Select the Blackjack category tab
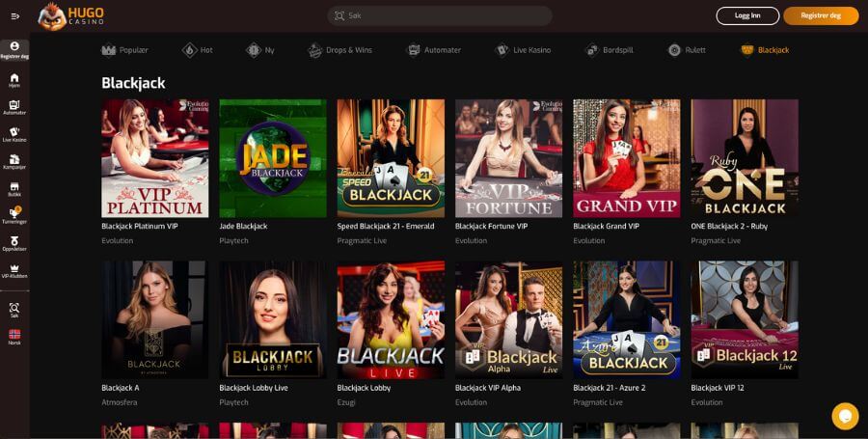The height and width of the screenshot is (439, 868). (765, 50)
